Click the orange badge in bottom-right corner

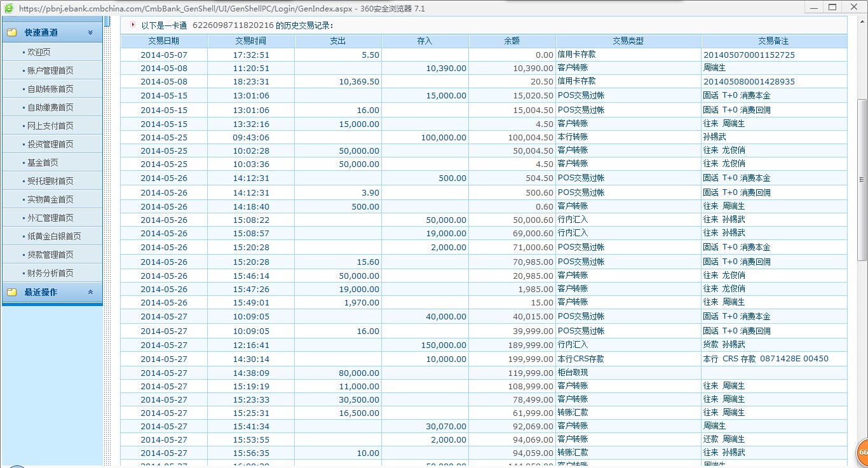click(862, 452)
